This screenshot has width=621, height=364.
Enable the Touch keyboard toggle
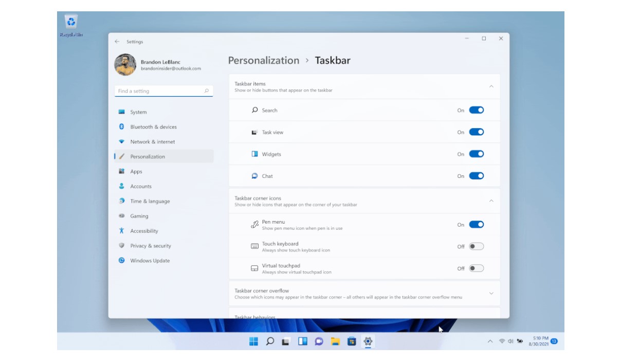pyautogui.click(x=476, y=246)
